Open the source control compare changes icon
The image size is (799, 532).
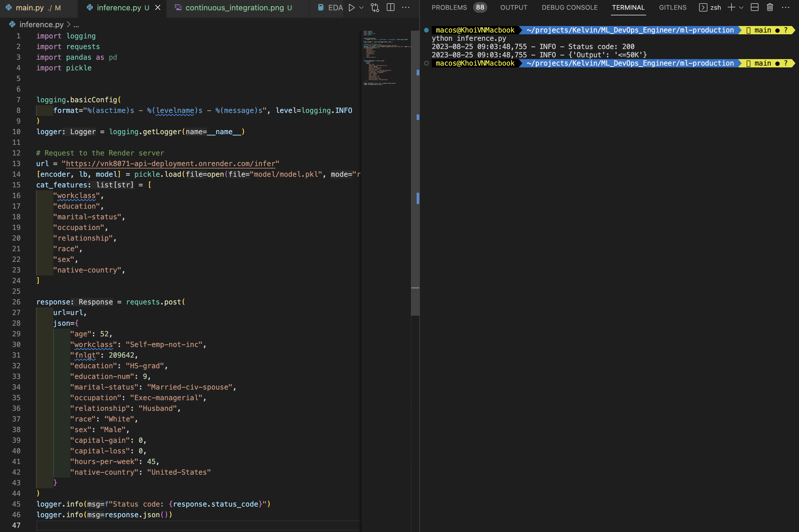pyautogui.click(x=375, y=7)
